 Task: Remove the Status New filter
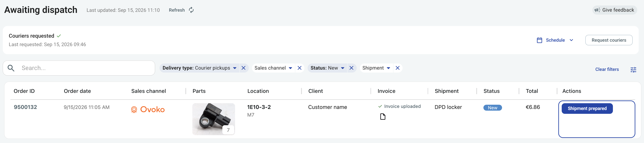351,68
